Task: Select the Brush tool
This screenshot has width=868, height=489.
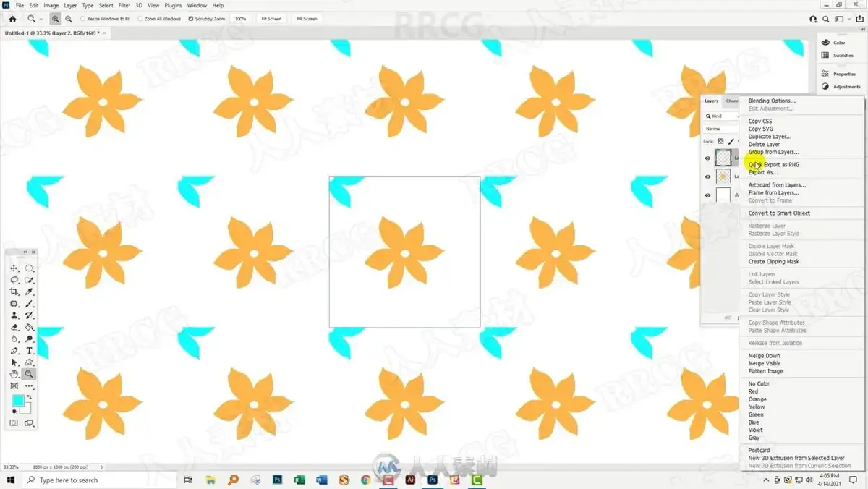Action: (29, 304)
